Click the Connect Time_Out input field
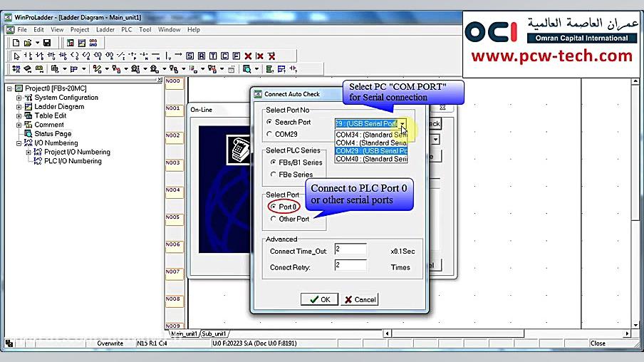 (350, 250)
